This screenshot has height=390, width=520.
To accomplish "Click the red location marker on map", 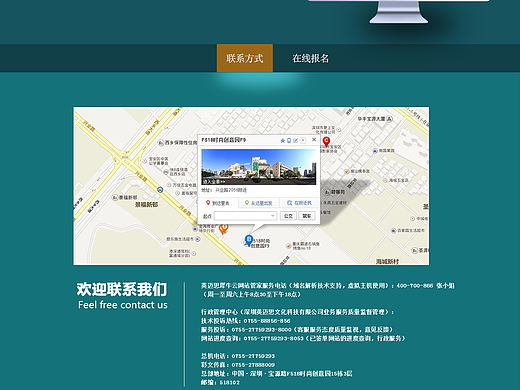I will 326,142.
